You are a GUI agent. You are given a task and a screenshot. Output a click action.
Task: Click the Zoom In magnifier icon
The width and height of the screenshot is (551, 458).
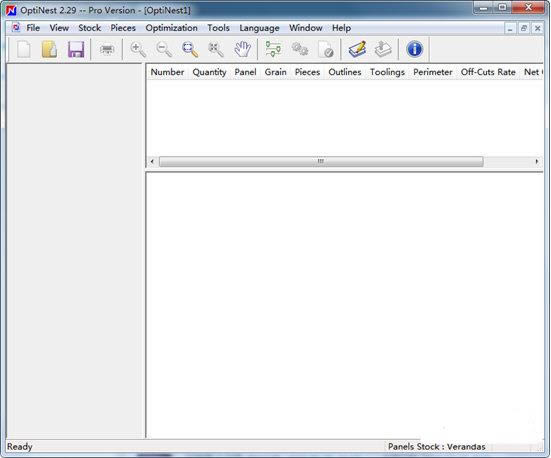click(138, 49)
